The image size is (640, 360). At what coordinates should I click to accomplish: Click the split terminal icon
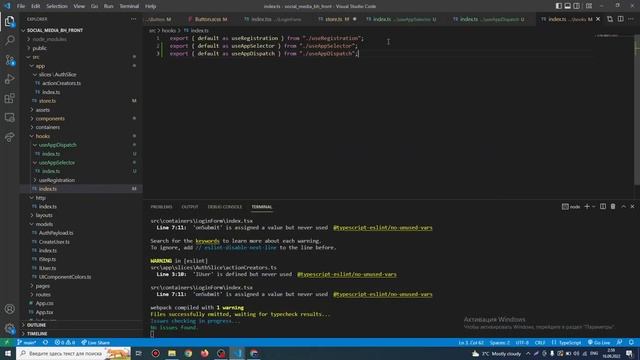coord(603,207)
